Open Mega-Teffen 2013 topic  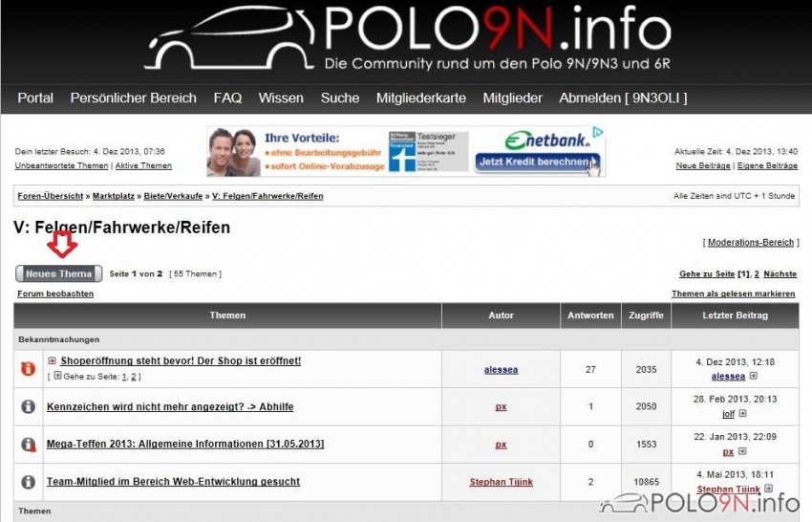pyautogui.click(x=185, y=445)
